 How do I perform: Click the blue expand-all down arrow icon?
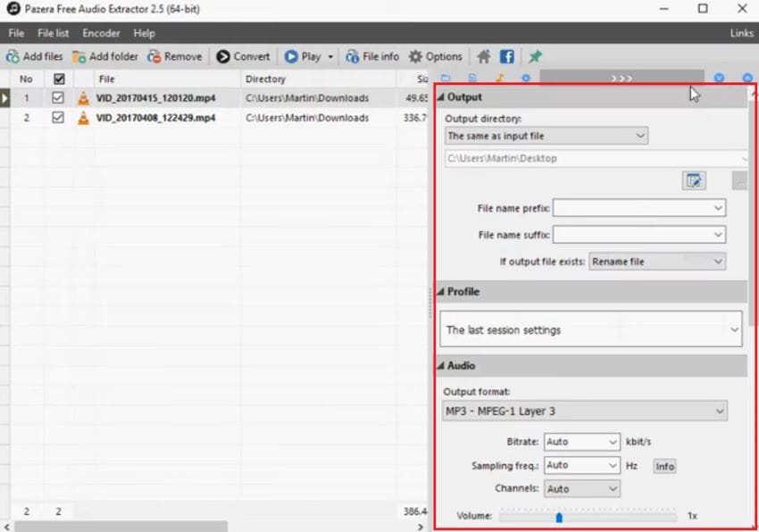tap(720, 78)
